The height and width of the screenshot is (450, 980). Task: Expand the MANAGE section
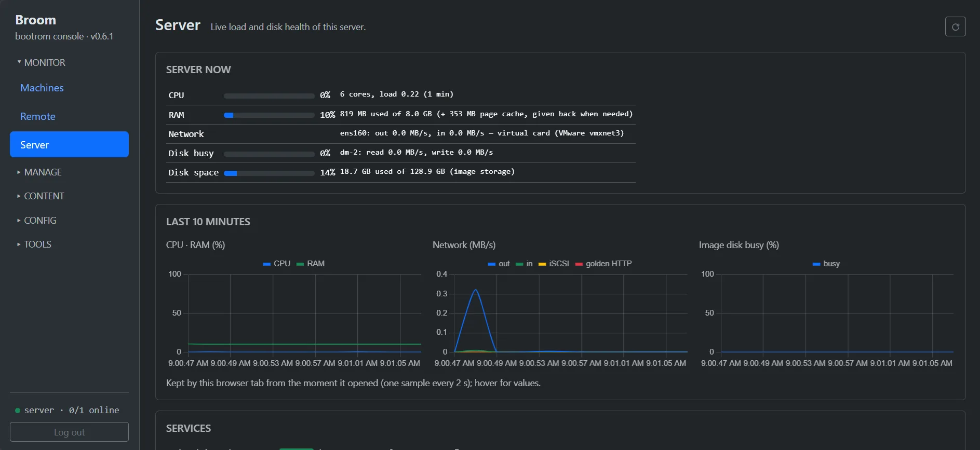[39, 172]
